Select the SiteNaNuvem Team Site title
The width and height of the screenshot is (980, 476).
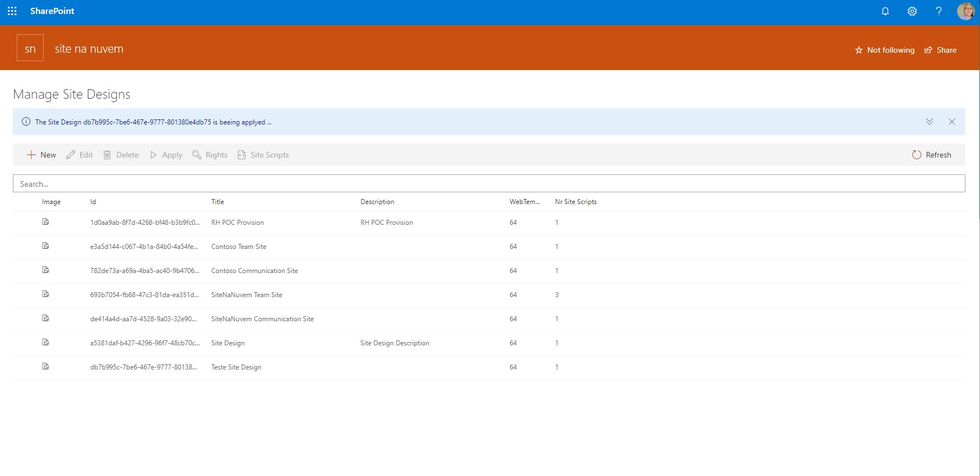(x=247, y=295)
